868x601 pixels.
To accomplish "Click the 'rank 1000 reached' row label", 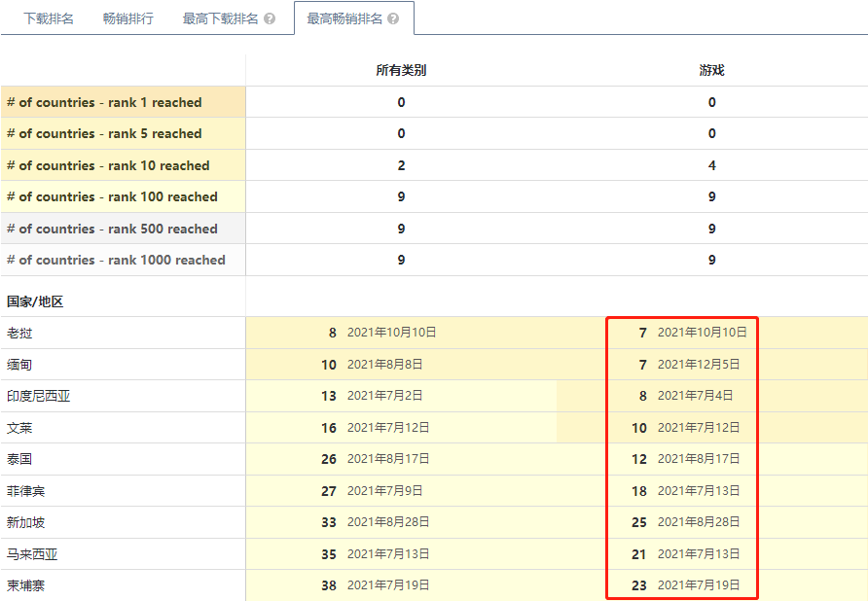I will tap(116, 260).
